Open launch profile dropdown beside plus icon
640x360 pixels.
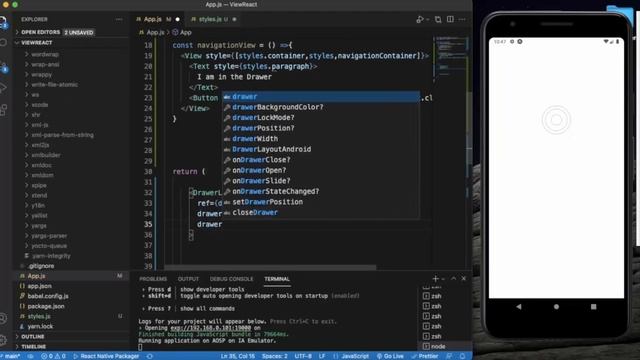click(443, 279)
